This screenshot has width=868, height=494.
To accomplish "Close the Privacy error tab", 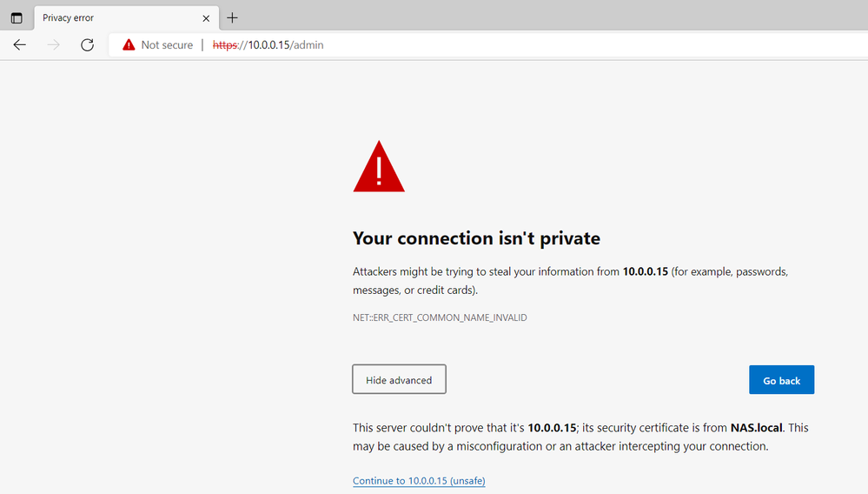I will coord(206,18).
